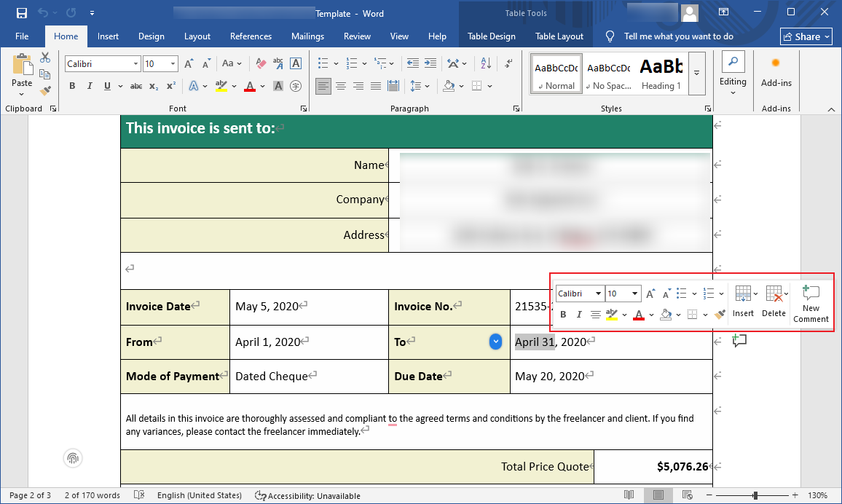Open the table cell dropdown next to April 31
The height and width of the screenshot is (504, 842).
click(496, 341)
